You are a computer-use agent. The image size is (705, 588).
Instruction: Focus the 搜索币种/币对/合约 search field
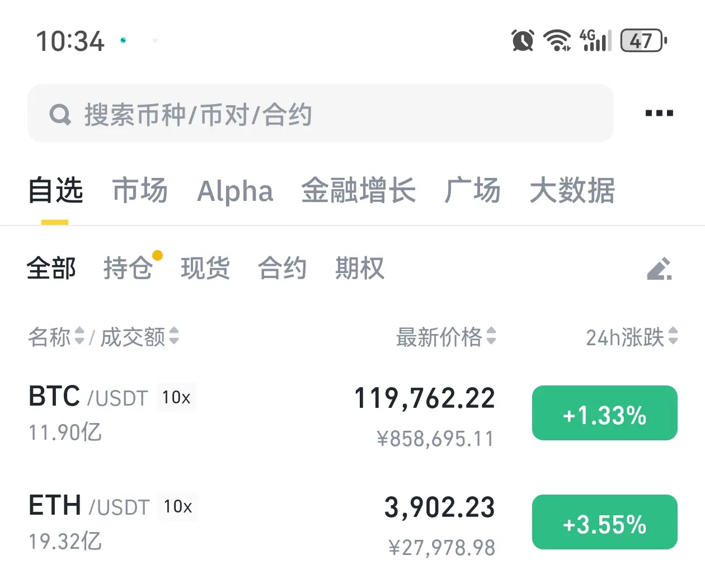coord(321,114)
